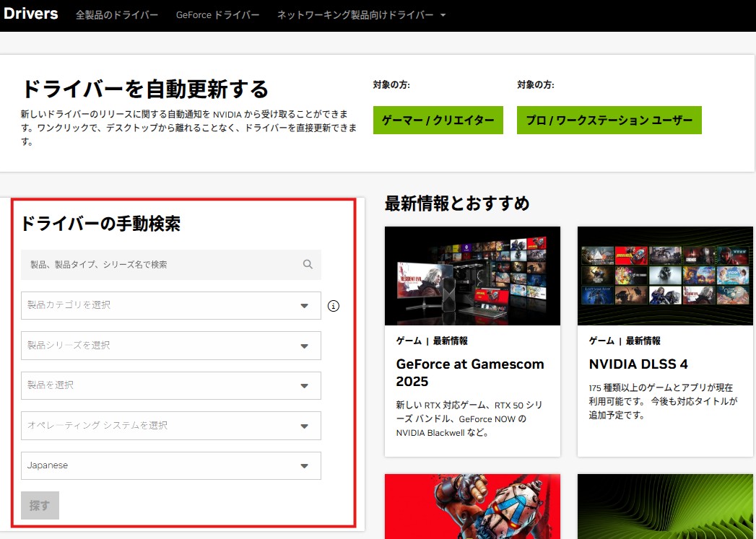
Task: Open the 製品カテゴリを選択 dropdown
Action: point(170,305)
